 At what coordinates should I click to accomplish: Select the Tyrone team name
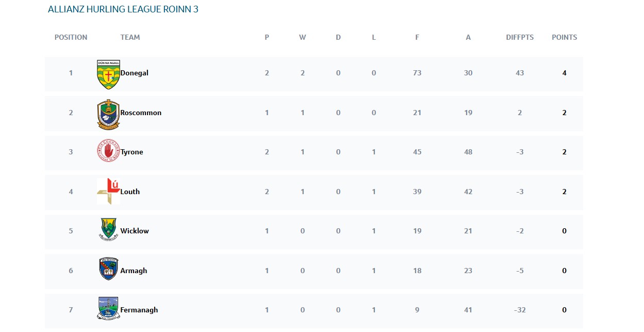click(x=131, y=152)
